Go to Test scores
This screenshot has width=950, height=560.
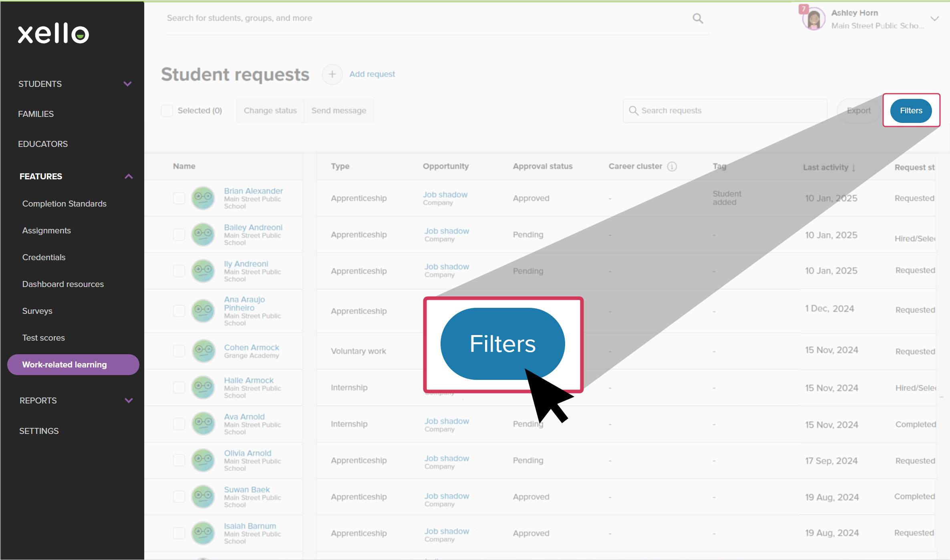tap(43, 338)
